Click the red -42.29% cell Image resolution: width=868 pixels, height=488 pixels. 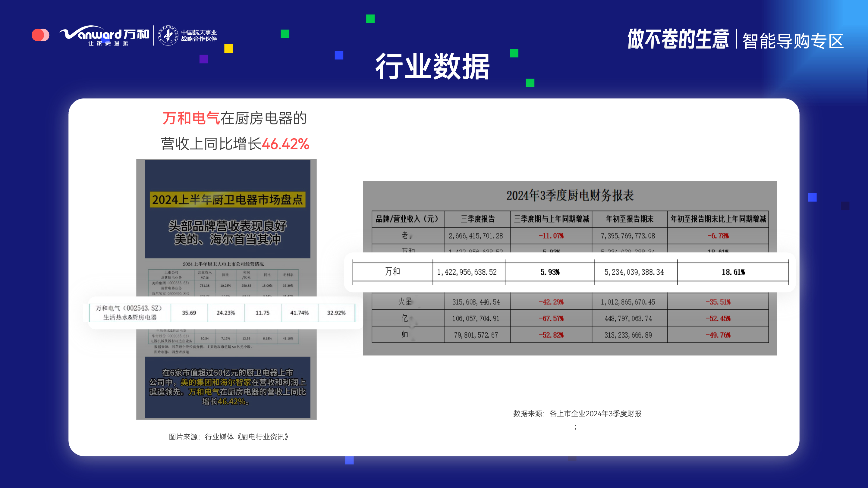tap(551, 302)
